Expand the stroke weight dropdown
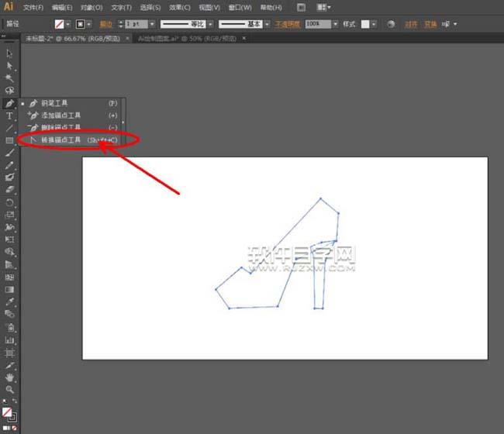The width and height of the screenshot is (504, 434). click(152, 24)
